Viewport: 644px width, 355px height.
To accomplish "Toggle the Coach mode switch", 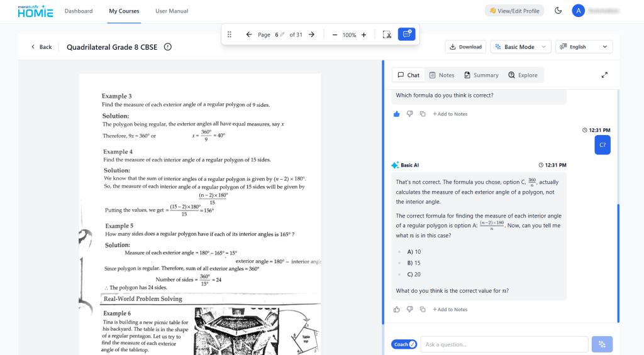I will (x=404, y=344).
